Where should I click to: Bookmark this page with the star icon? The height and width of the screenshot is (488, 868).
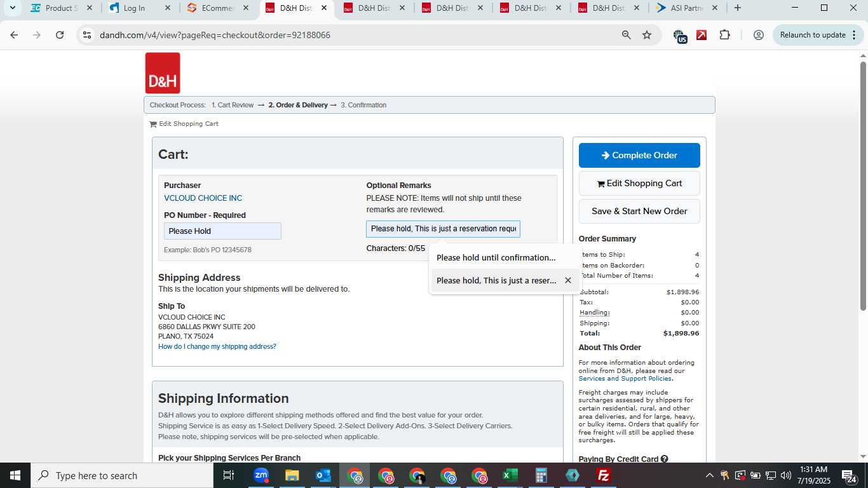click(647, 35)
